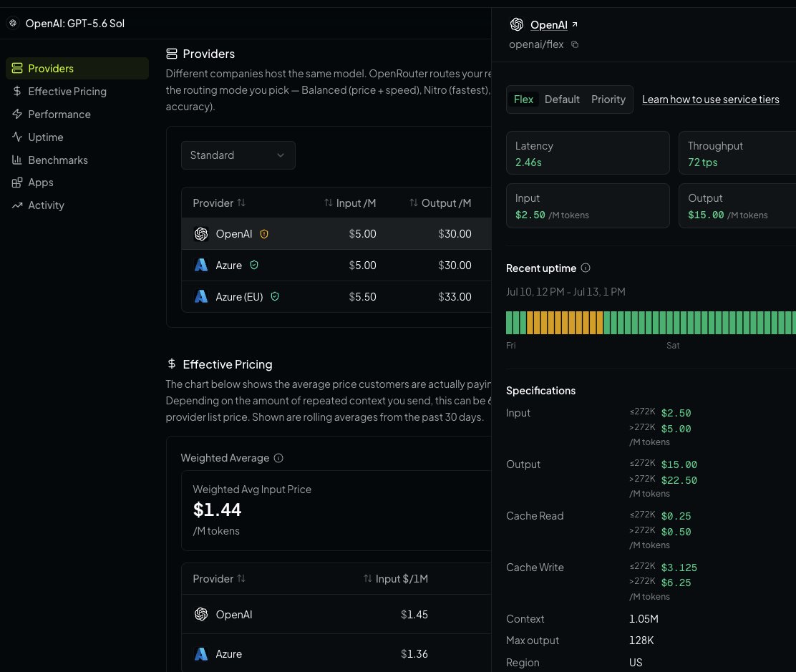Image resolution: width=796 pixels, height=672 pixels.
Task: Click OpenAI logo in effective pricing table
Action: (201, 614)
